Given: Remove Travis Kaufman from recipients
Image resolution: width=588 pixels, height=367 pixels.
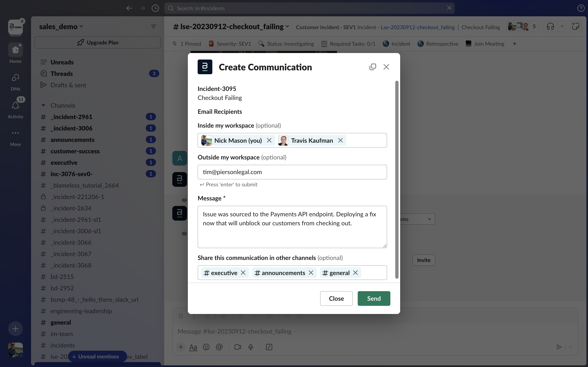Looking at the screenshot, I should click(x=340, y=140).
